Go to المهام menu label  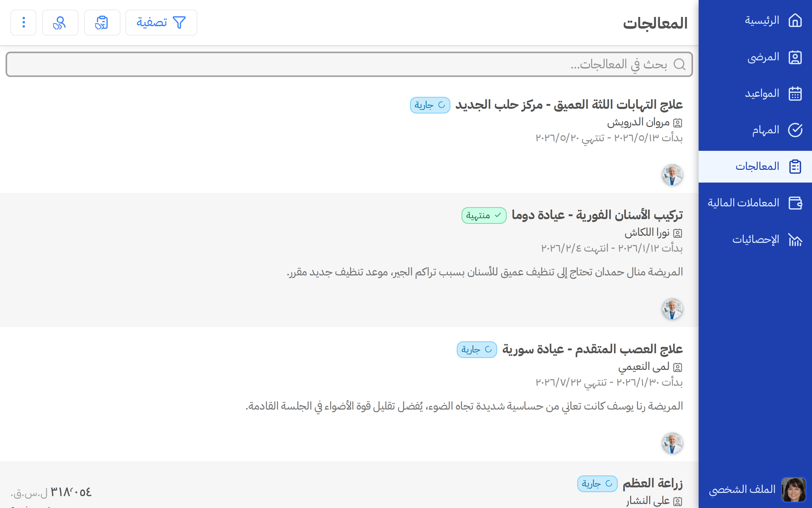(x=766, y=130)
